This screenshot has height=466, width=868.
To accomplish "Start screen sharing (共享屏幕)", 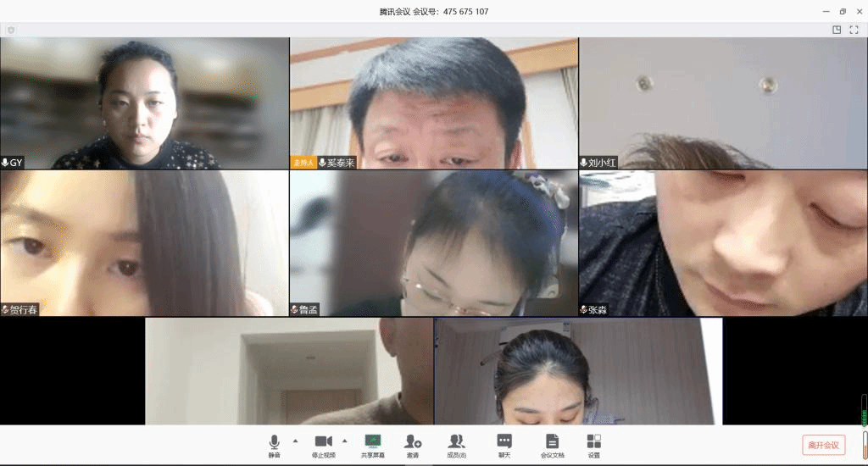I will pyautogui.click(x=372, y=445).
